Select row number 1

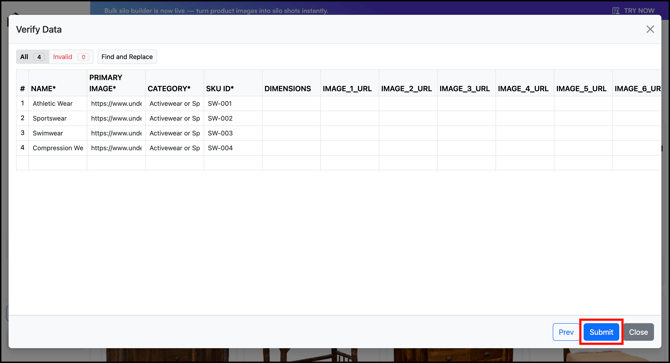tap(22, 103)
